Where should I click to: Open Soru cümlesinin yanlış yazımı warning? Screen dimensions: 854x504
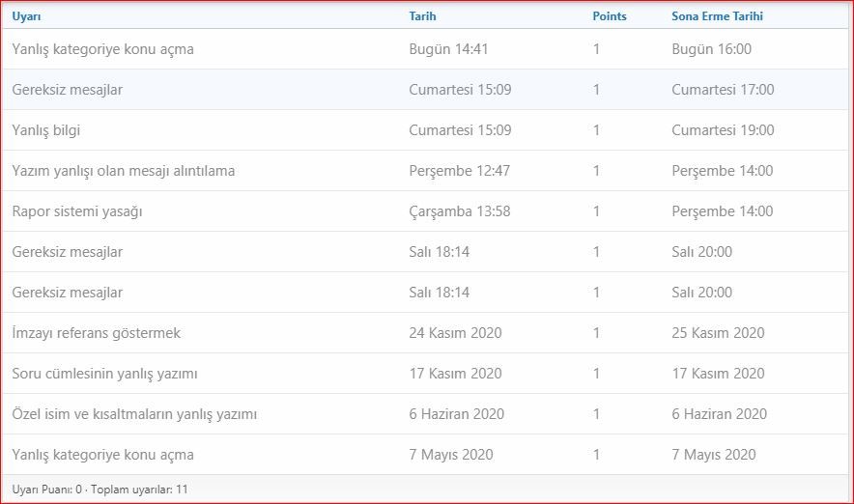coord(104,374)
